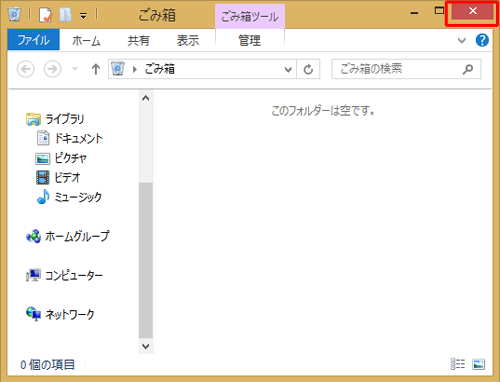Click the このフォルダーは空です。 message
The image size is (500, 382).
323,111
